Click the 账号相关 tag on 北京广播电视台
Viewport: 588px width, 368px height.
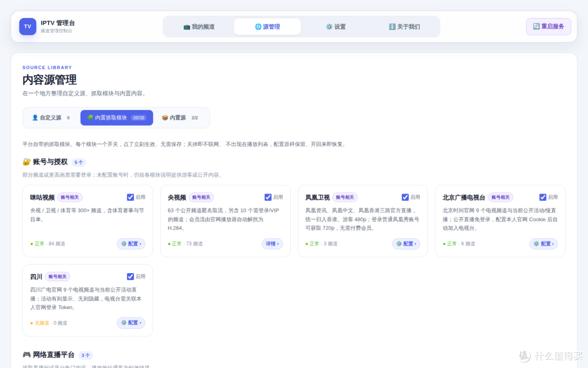[501, 197]
